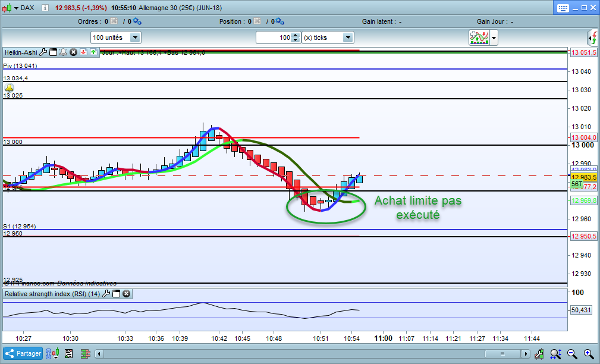Click Heikin-Ashi window panel icon

click(x=53, y=52)
